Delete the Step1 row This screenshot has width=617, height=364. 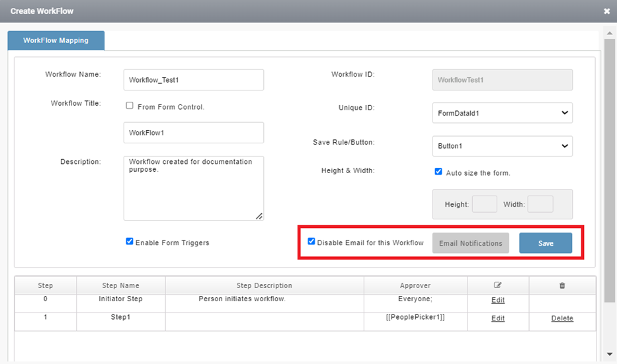click(562, 318)
